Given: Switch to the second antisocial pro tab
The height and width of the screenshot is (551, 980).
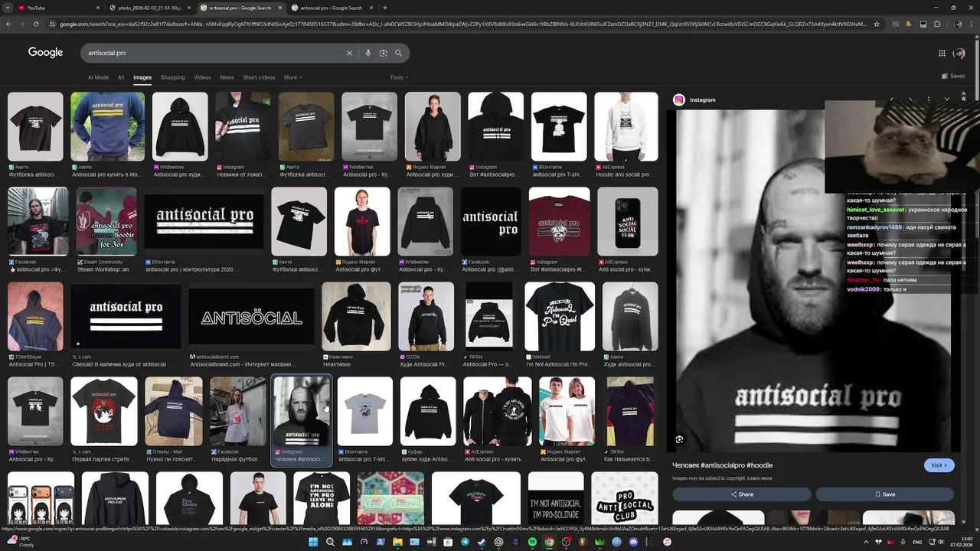Looking at the screenshot, I should point(333,8).
